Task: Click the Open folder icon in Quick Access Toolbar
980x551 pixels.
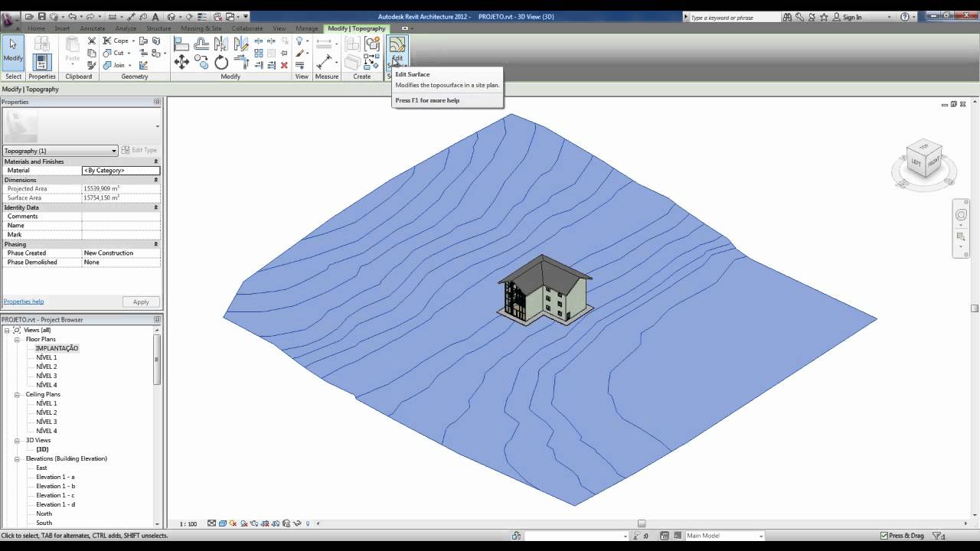Action: pos(28,17)
